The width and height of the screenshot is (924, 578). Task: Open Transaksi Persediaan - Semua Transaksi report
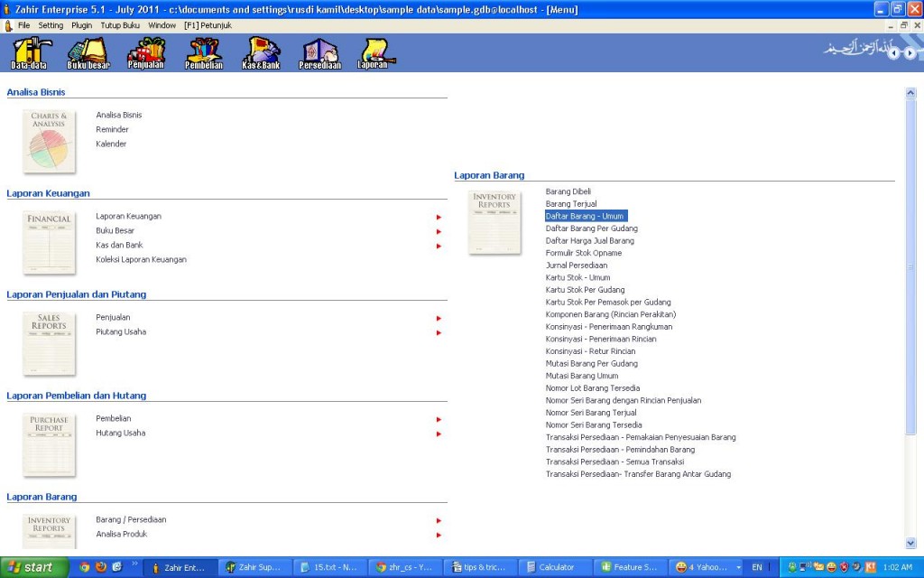(614, 461)
